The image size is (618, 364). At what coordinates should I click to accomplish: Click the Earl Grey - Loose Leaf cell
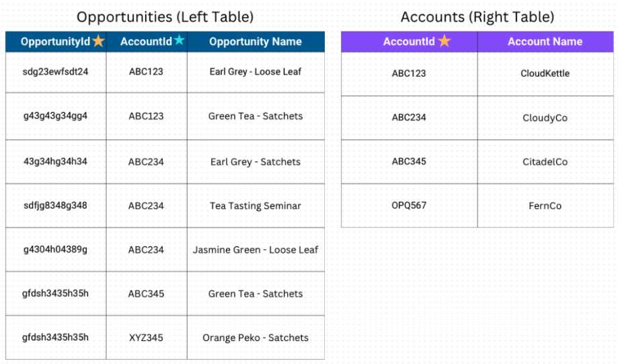point(256,72)
